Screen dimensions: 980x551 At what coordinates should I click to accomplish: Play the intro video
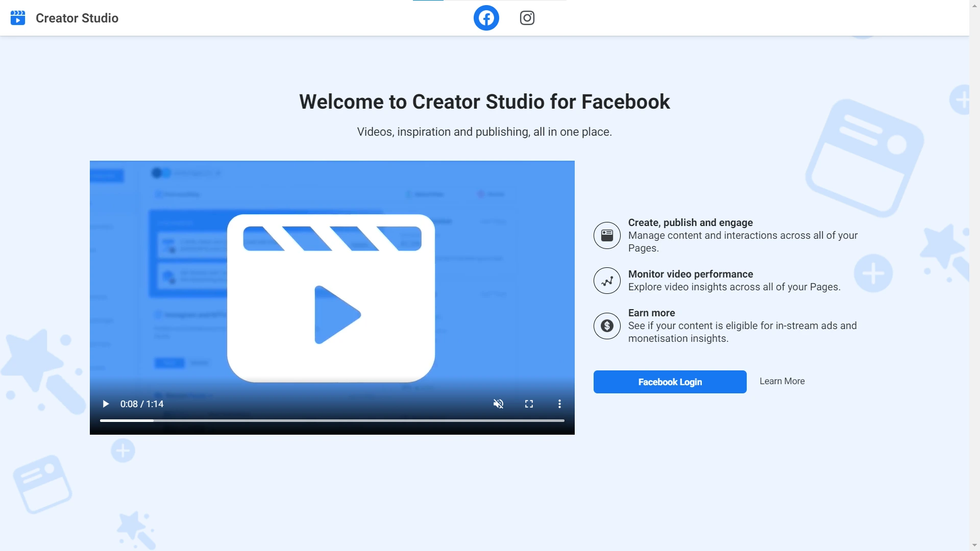(106, 404)
